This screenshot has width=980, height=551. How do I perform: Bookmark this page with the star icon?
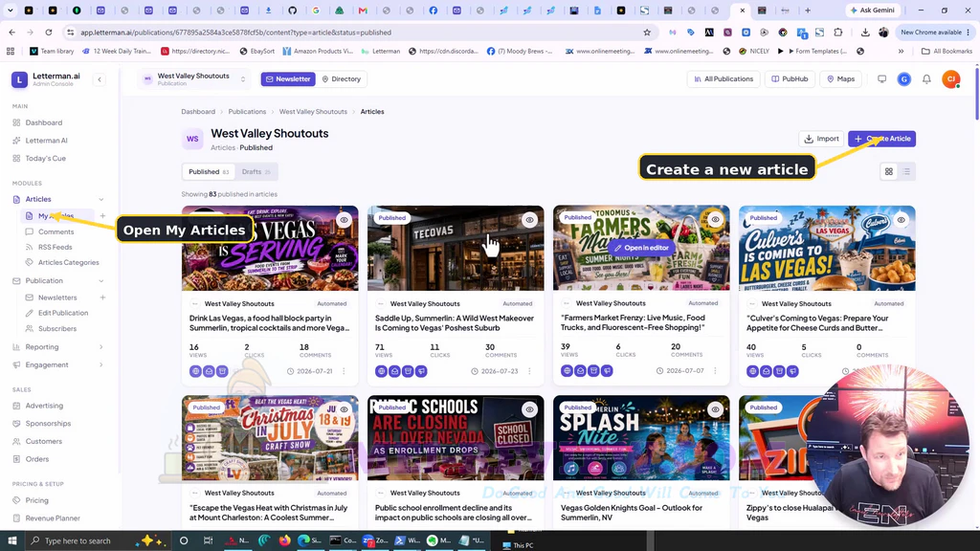pyautogui.click(x=647, y=33)
